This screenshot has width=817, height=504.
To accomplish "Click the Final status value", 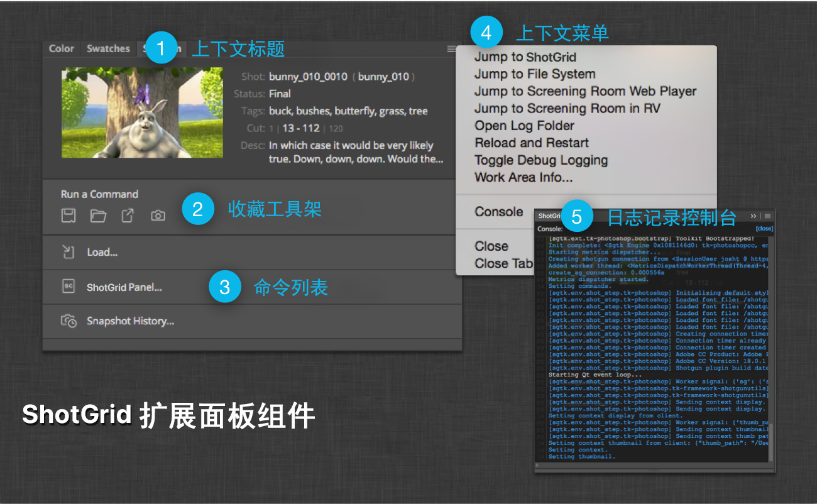I will 280,94.
